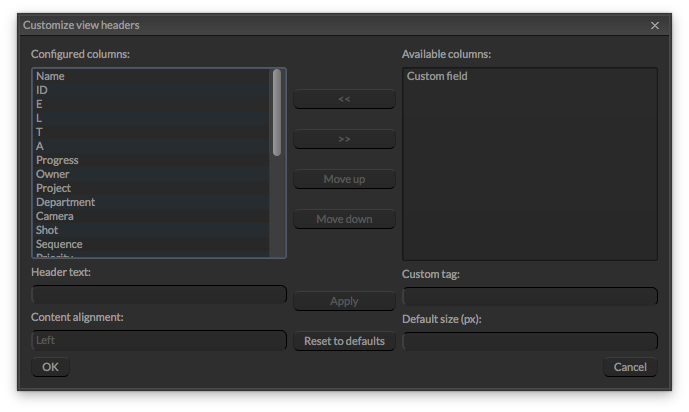Image resolution: width=689 pixels, height=412 pixels.
Task: Click the Move down button
Action: tap(344, 219)
